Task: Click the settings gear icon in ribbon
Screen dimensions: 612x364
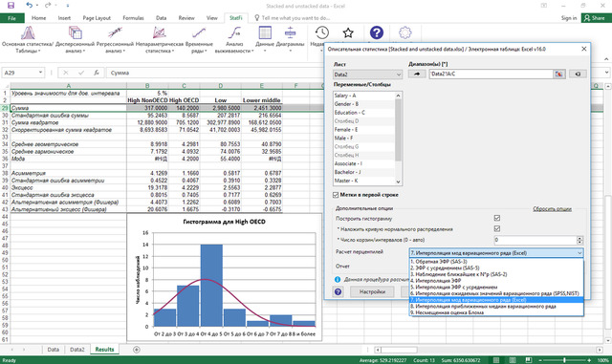Action: pos(405,32)
